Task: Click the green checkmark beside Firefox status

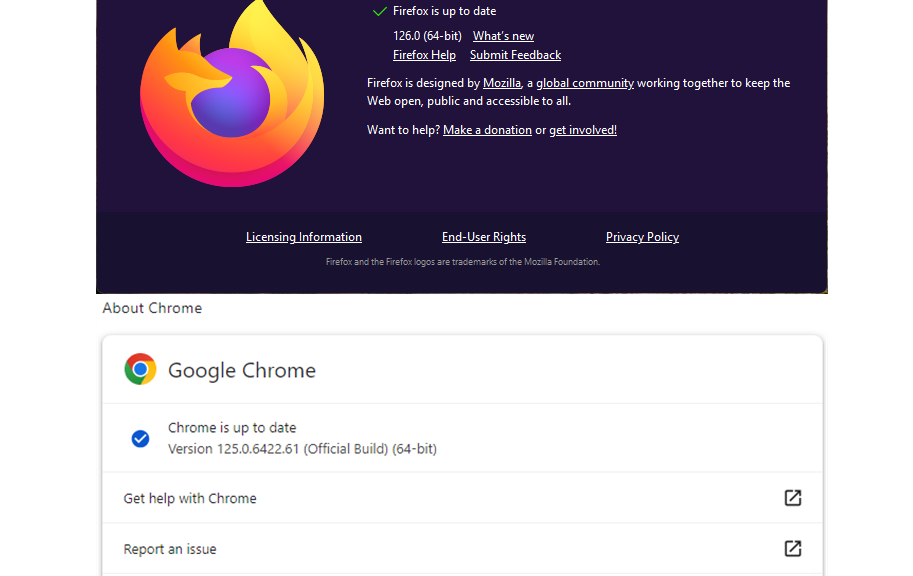Action: (380, 11)
